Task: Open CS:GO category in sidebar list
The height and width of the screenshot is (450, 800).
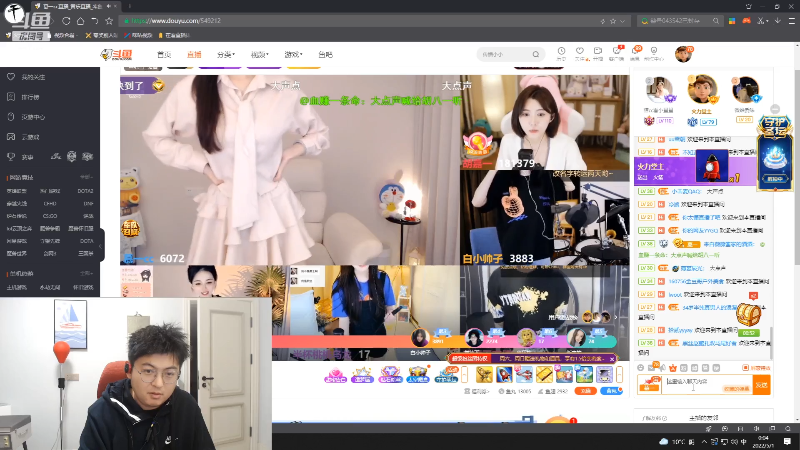Action: [x=50, y=216]
